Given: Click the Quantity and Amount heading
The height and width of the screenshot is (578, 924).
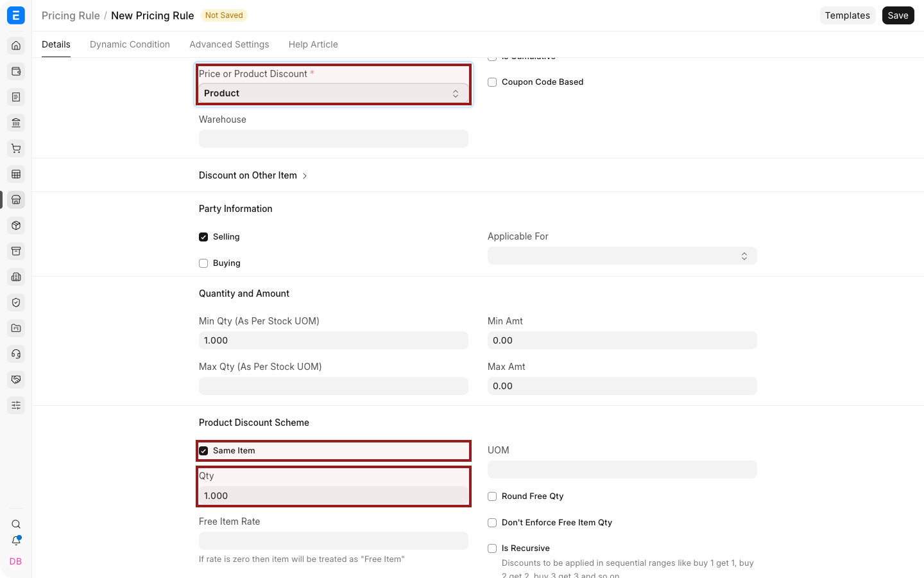Looking at the screenshot, I should tap(244, 293).
